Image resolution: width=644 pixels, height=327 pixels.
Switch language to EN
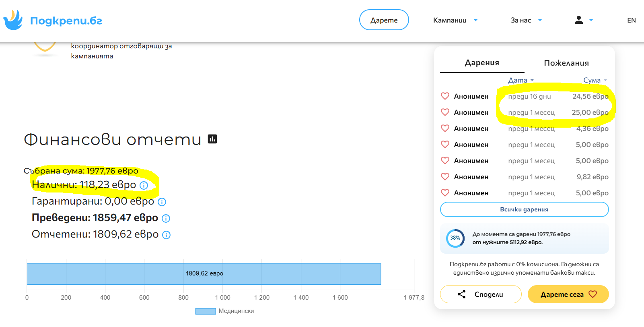[632, 20]
